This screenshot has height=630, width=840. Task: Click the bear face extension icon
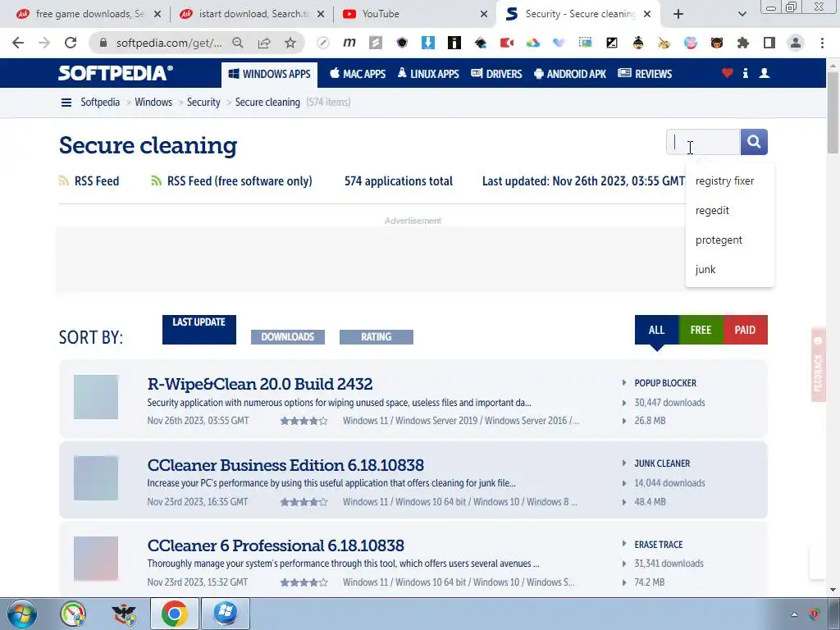[717, 43]
